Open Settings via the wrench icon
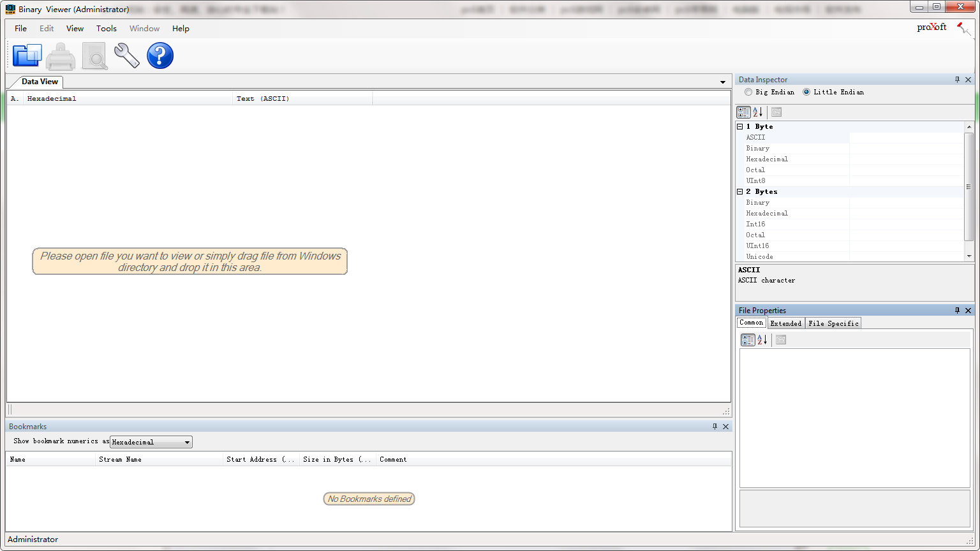Screen dimensions: 980x551 (127, 55)
